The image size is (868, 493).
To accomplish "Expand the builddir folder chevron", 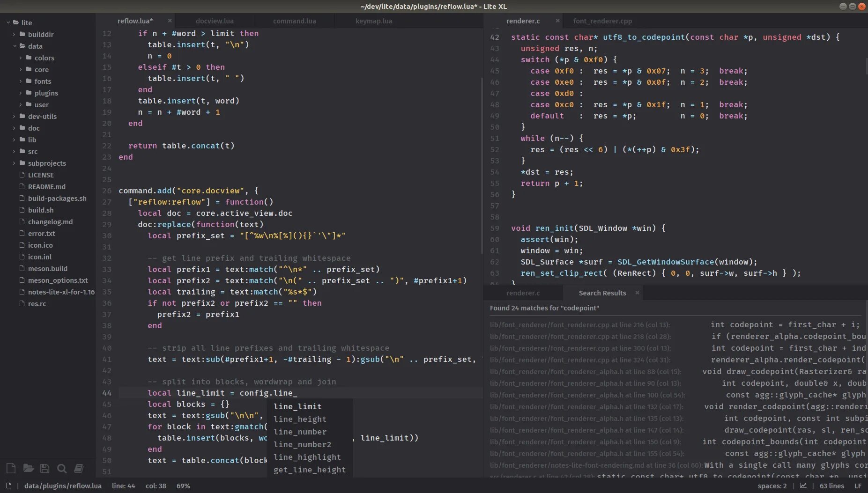I will (x=14, y=34).
